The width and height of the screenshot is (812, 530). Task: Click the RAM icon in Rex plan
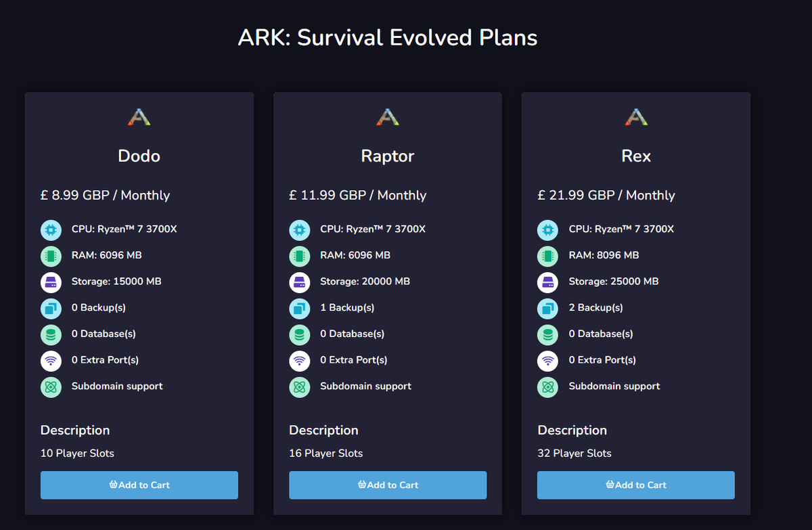click(x=548, y=256)
